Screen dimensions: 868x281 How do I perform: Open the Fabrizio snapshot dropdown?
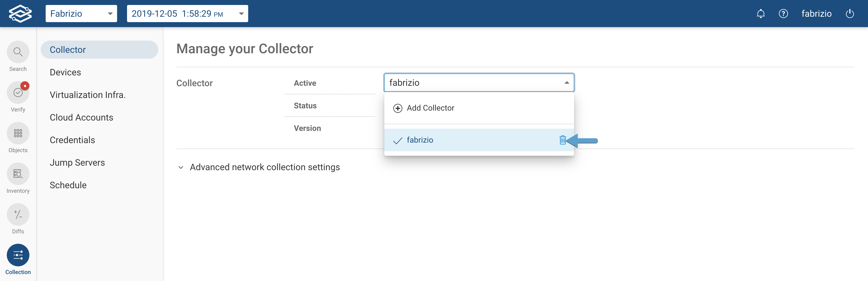pyautogui.click(x=81, y=14)
